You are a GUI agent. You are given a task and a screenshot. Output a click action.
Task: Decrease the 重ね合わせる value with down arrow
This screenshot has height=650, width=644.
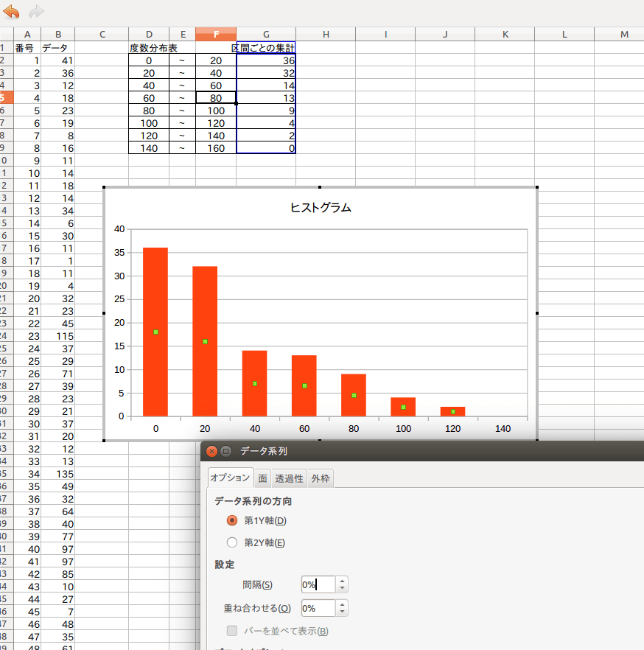[342, 612]
